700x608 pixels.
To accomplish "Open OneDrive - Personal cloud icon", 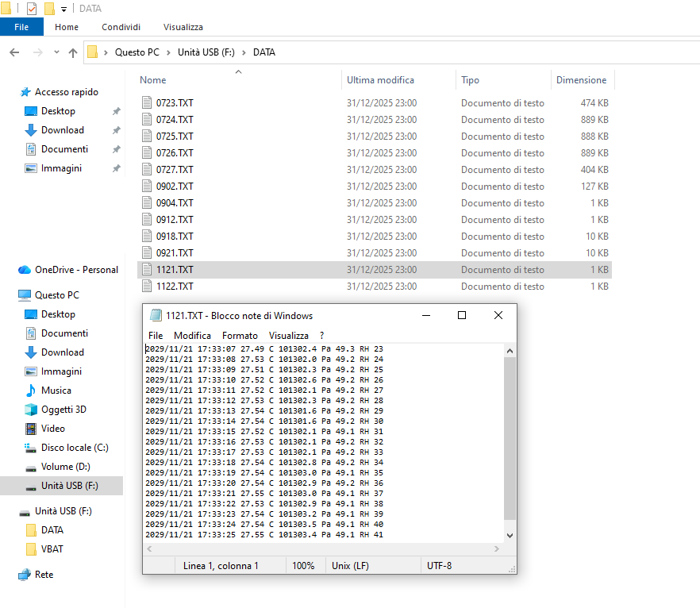I will point(24,270).
